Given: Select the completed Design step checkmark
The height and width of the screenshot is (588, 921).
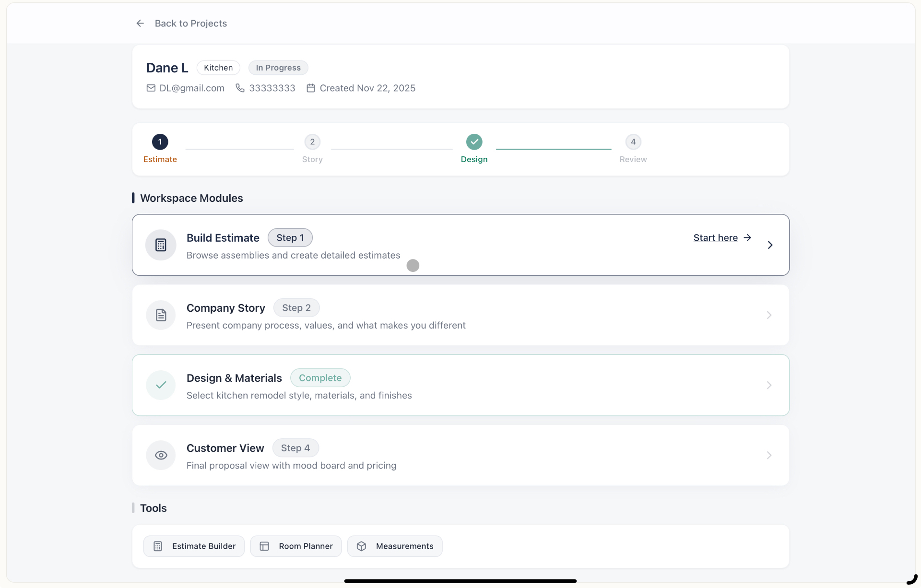Looking at the screenshot, I should [474, 142].
